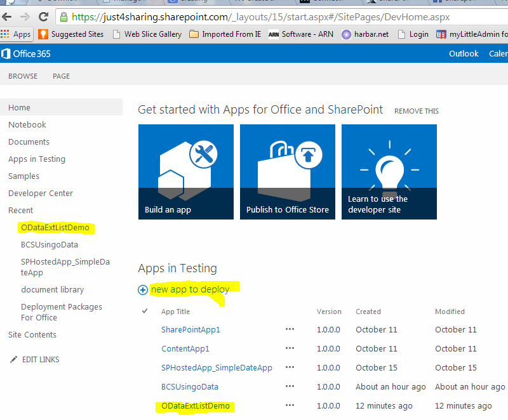Click the plus icon beside new app to deploy
508x420 pixels.
[x=142, y=289]
